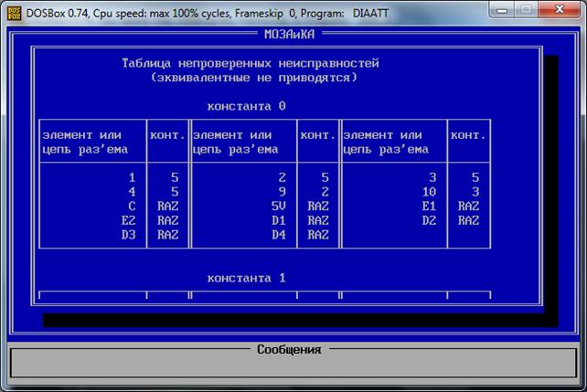The height and width of the screenshot is (392, 587).
Task: Click the 'конт.' header of the right table
Action: tap(468, 135)
